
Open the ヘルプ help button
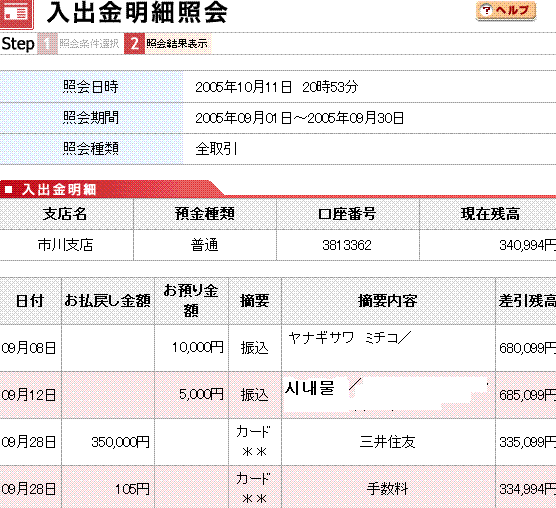[506, 11]
